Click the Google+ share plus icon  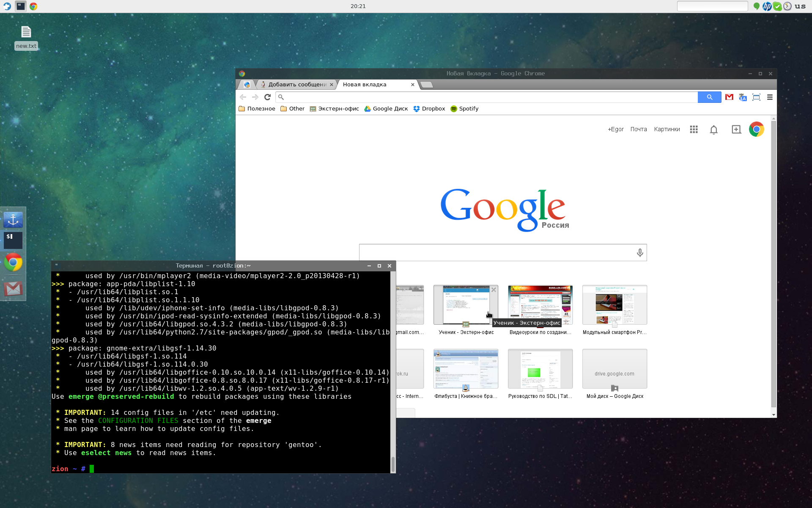pos(736,130)
